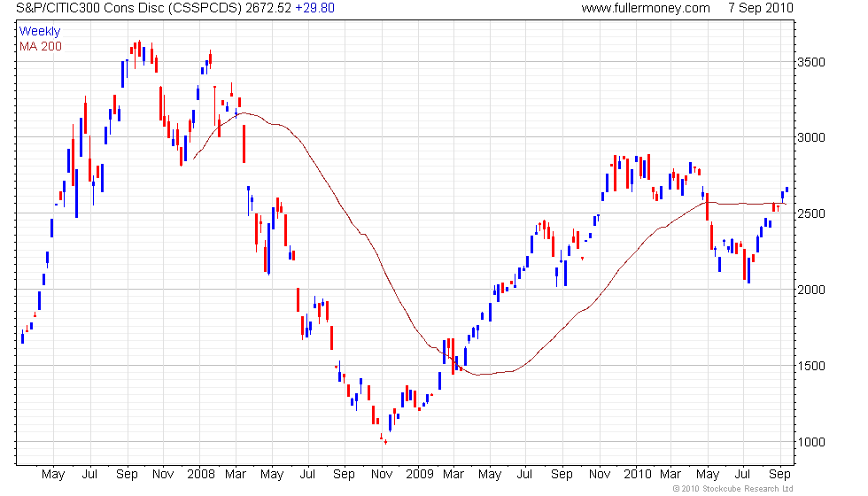Open the www.fullermoney.com link
The image size is (868, 496).
coord(646,8)
